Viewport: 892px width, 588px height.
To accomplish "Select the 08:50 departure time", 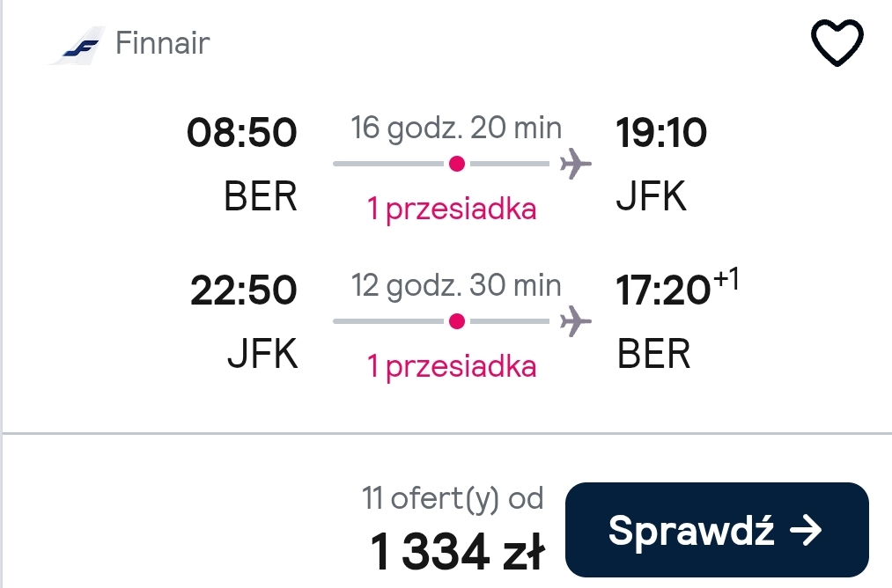I will pos(242,133).
